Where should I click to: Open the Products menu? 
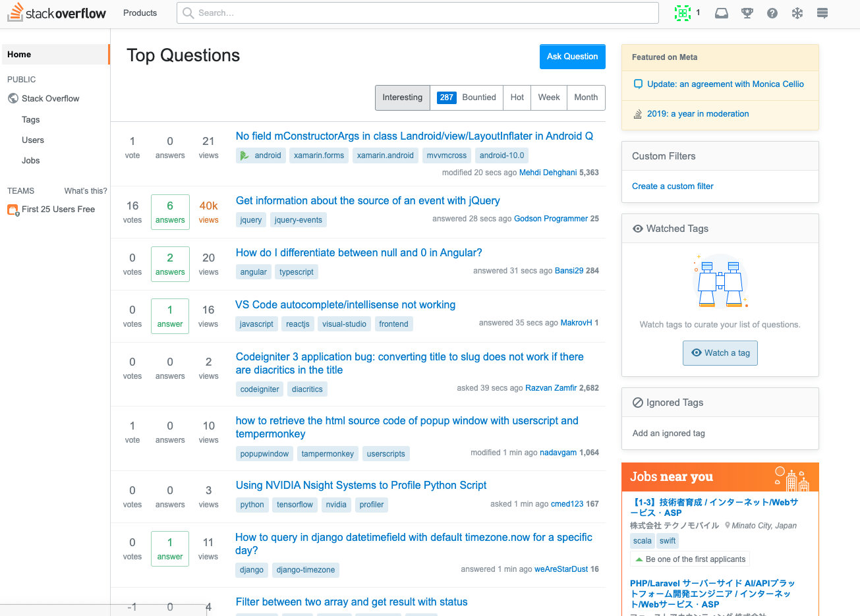pyautogui.click(x=140, y=13)
